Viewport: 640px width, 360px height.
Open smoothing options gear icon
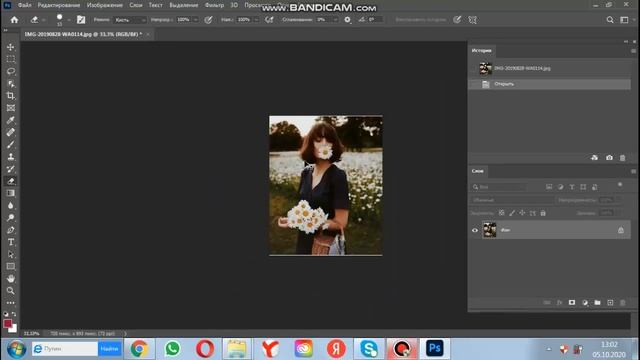point(347,20)
